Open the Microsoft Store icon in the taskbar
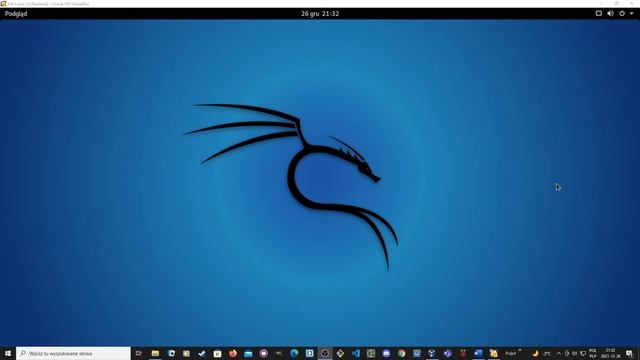The height and width of the screenshot is (360, 640). [x=217, y=353]
